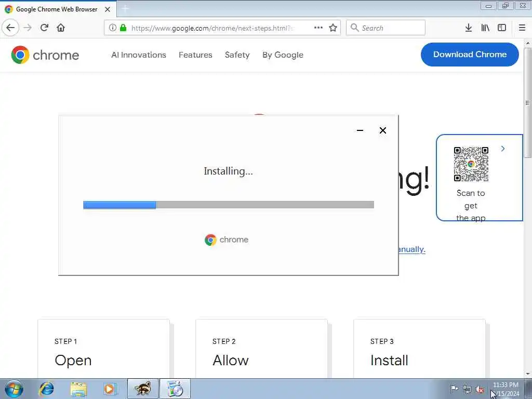Click the Windows Start orb
Image resolution: width=532 pixels, height=399 pixels.
(x=14, y=389)
